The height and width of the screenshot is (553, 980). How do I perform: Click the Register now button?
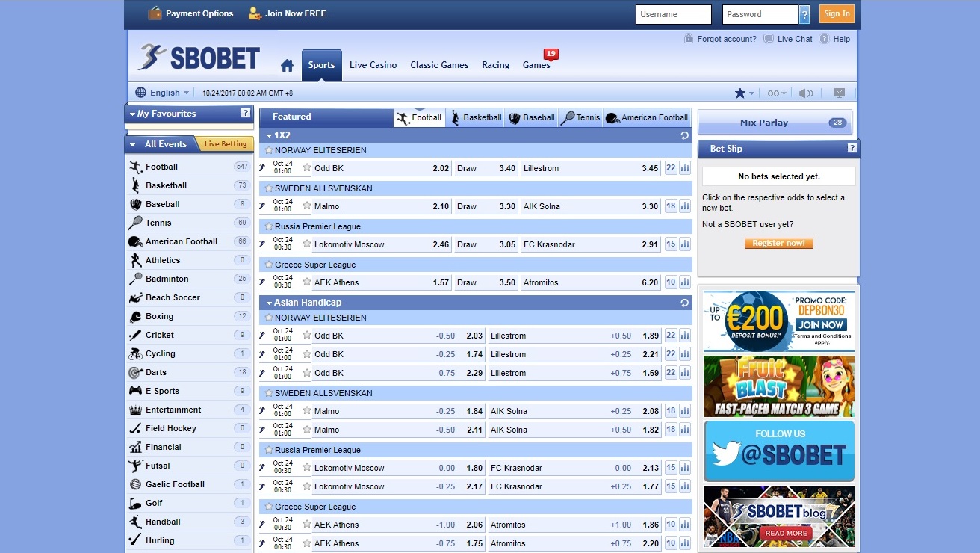click(x=779, y=243)
